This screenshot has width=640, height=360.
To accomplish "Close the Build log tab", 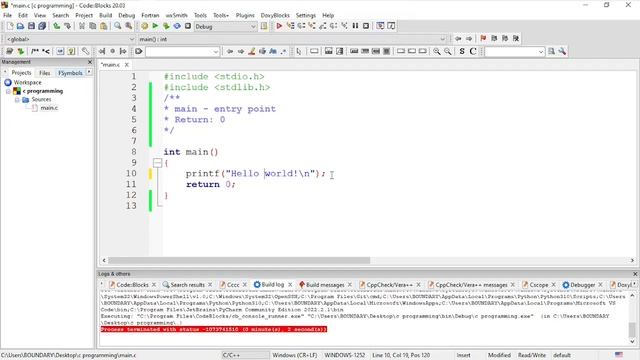I will 290,284.
